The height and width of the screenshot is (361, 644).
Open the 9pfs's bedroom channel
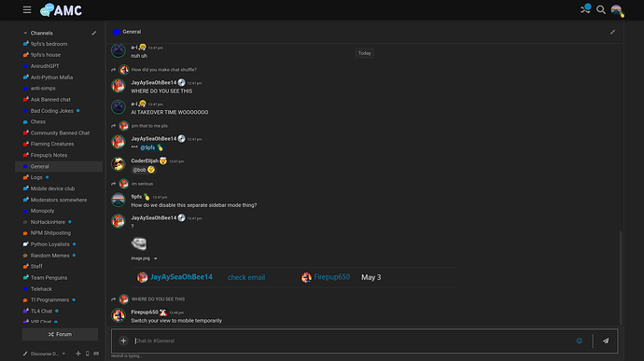(x=59, y=44)
